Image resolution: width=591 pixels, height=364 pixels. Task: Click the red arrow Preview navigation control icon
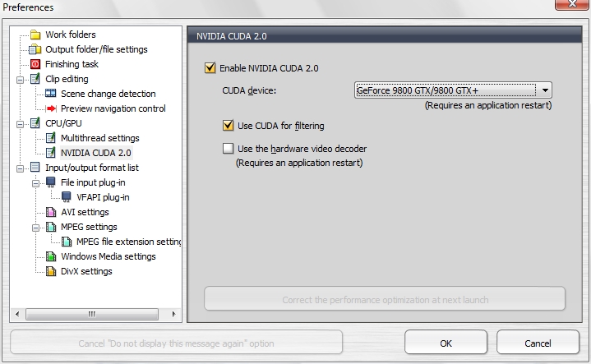pyautogui.click(x=50, y=108)
